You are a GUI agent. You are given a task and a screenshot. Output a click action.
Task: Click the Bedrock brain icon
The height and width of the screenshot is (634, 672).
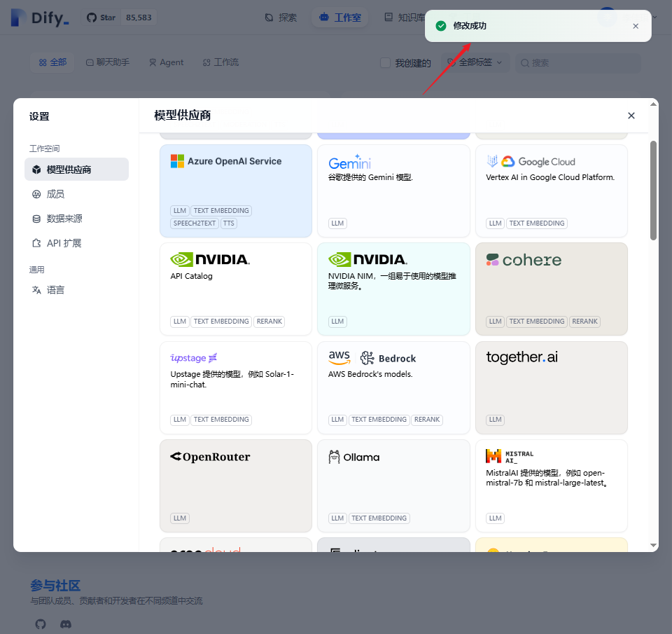[x=367, y=358]
